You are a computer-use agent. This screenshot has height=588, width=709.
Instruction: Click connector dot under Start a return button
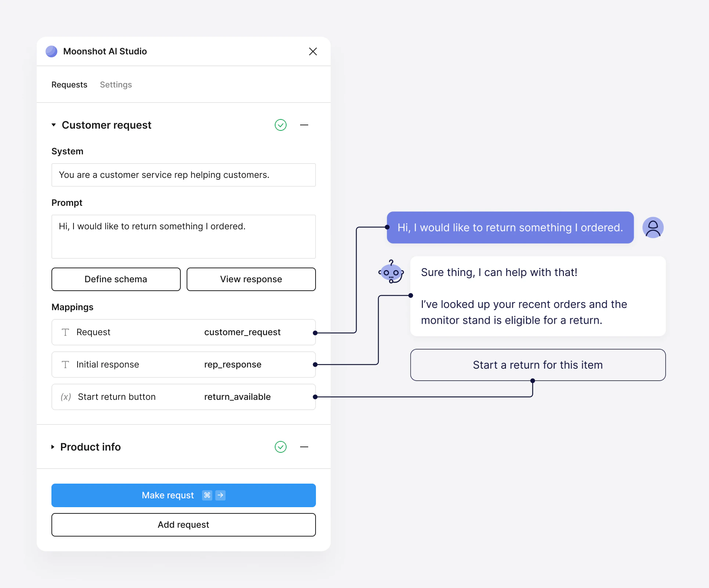pos(533,381)
